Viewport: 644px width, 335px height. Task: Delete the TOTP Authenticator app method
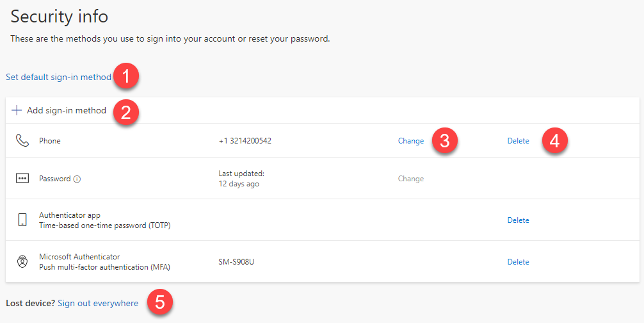518,220
